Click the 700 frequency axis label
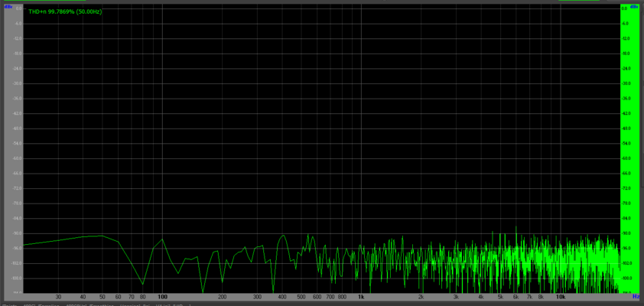This screenshot has width=644, height=306. click(330, 297)
